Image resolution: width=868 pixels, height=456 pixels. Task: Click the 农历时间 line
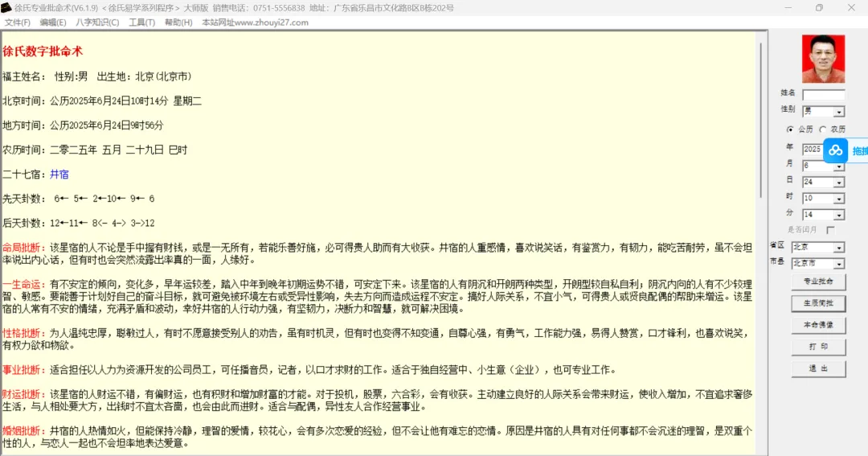(x=95, y=150)
